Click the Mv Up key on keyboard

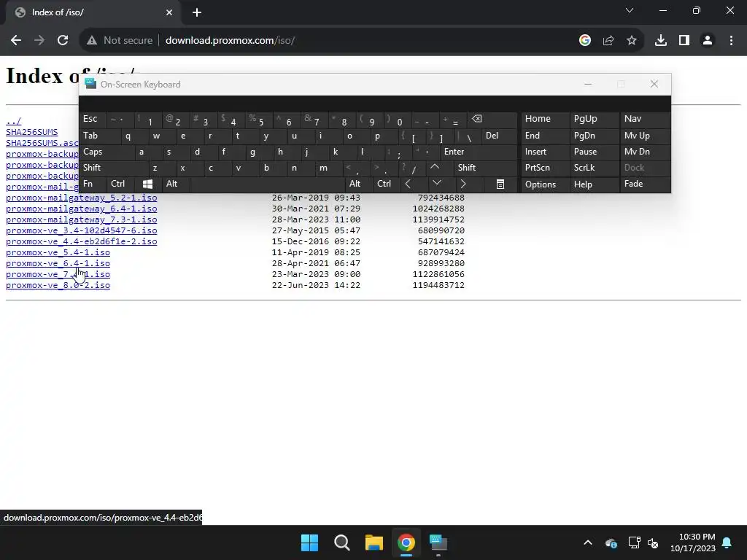click(x=645, y=136)
